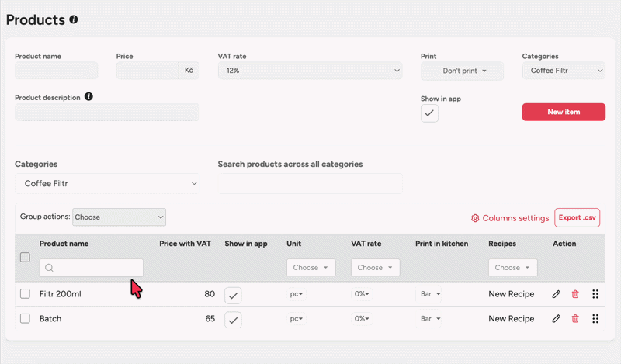Image resolution: width=621 pixels, height=364 pixels.
Task: Tick the select-all checkbox in table header
Action: point(25,257)
